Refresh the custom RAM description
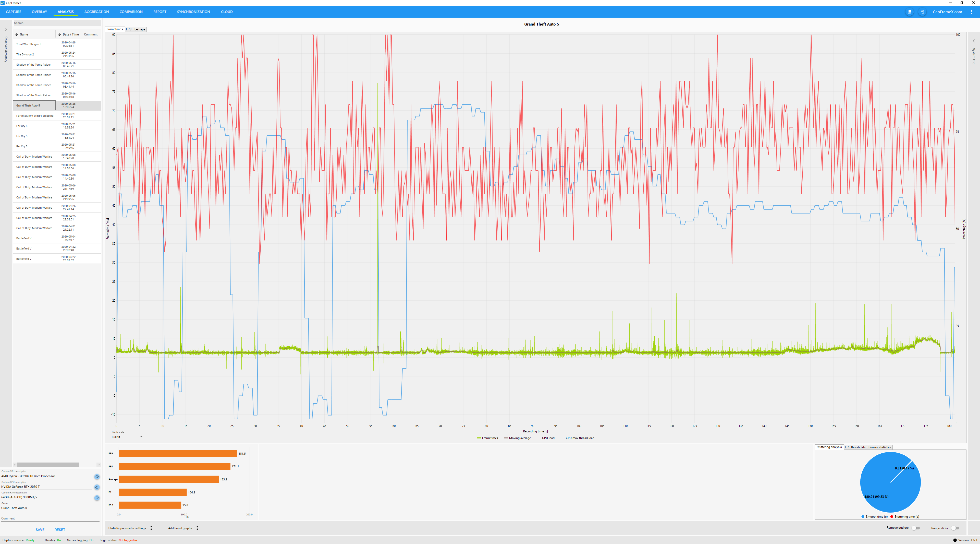This screenshot has width=980, height=544. [x=97, y=498]
